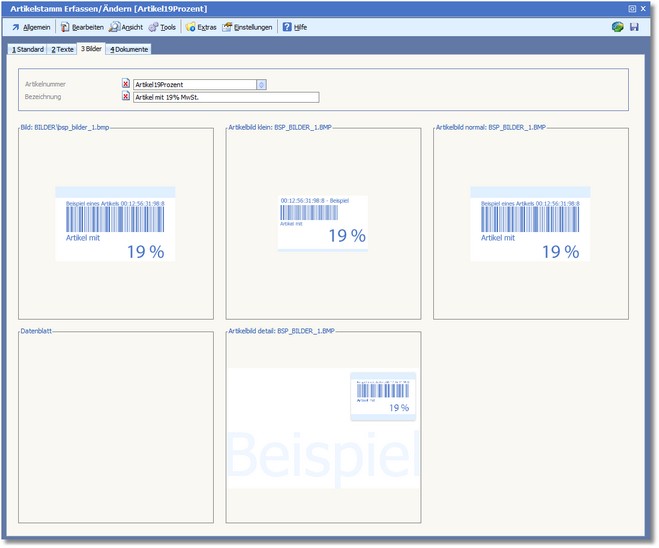The image size is (659, 548).
Task: Click the Artikelbild klein barcode thumbnail
Action: [323, 221]
